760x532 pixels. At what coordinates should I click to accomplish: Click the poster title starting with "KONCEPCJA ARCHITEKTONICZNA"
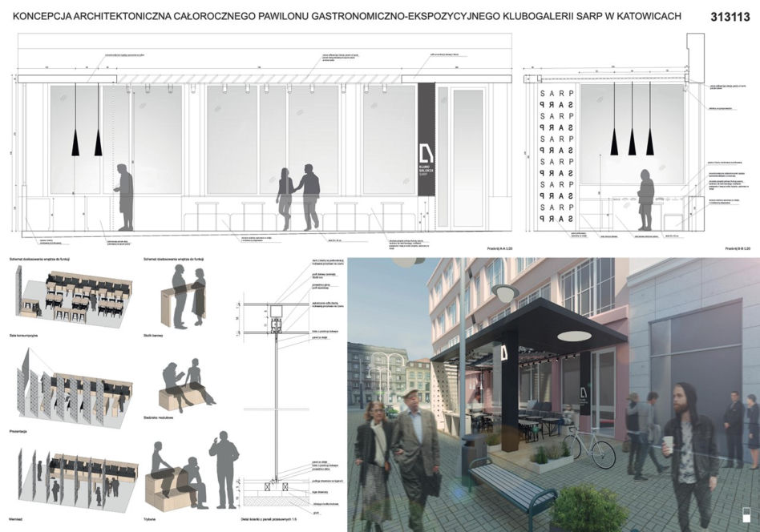[346, 17]
